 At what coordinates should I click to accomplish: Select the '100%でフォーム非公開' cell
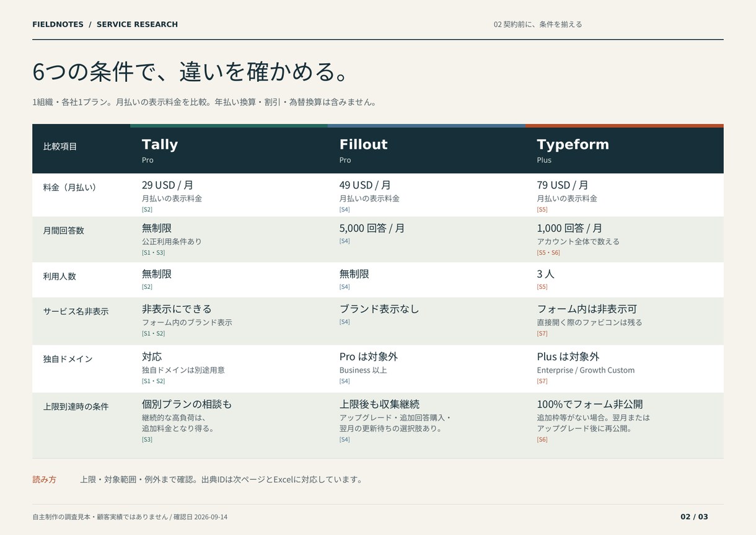[x=589, y=404]
